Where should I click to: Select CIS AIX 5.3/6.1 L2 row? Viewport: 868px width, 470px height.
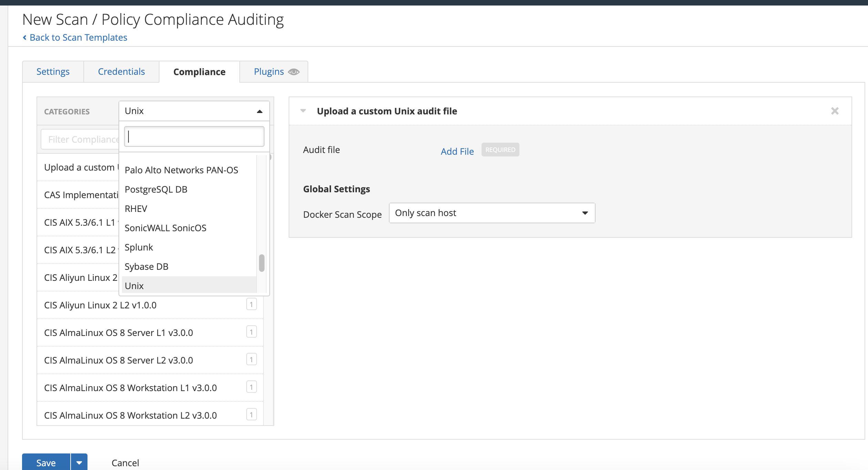(78, 250)
